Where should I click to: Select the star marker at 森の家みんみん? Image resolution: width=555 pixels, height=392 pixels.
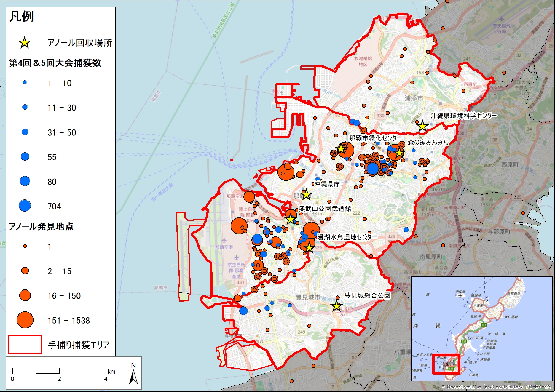(x=399, y=153)
